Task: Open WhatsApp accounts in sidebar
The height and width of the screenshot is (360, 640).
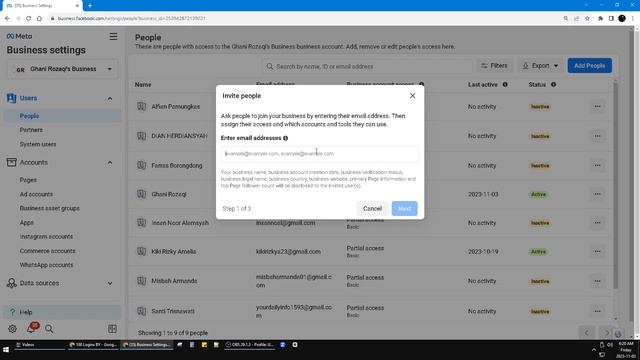Action: (47, 265)
